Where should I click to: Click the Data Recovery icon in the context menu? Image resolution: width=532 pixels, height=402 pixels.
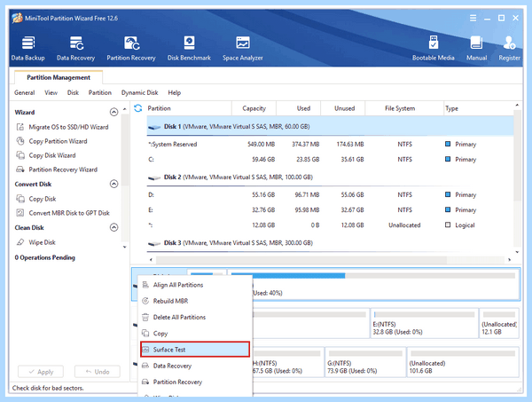click(145, 366)
